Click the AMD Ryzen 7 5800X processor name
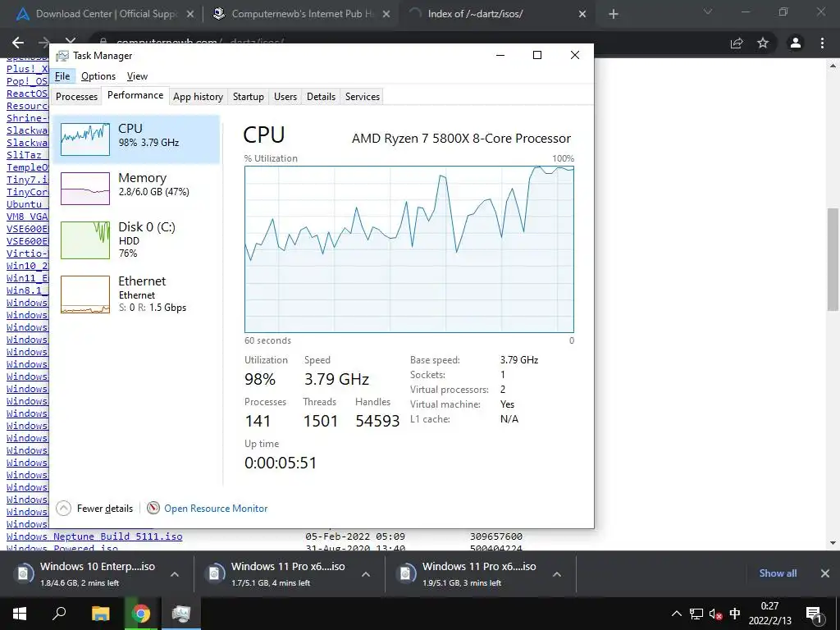 pos(461,138)
